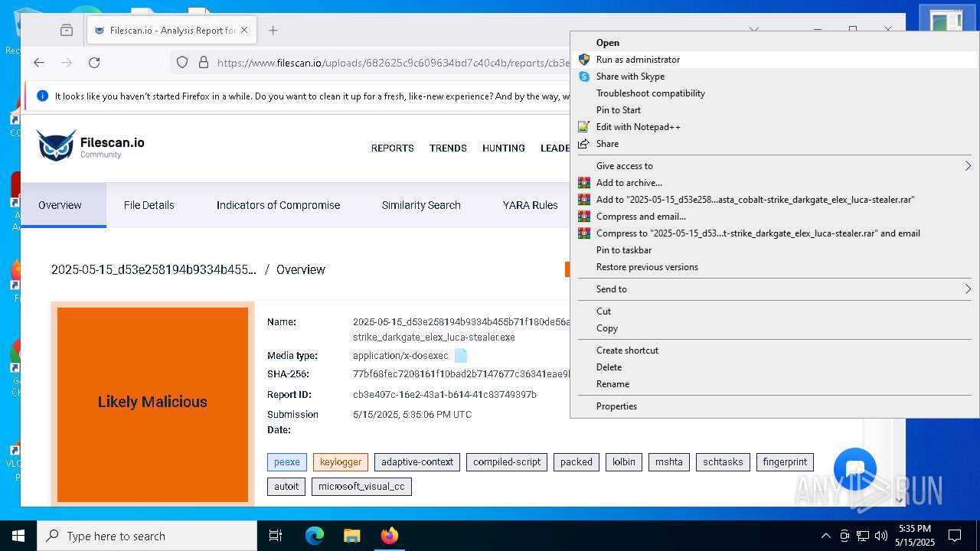
Task: Open the Firefox View icon in the tab bar
Action: pos(67,31)
